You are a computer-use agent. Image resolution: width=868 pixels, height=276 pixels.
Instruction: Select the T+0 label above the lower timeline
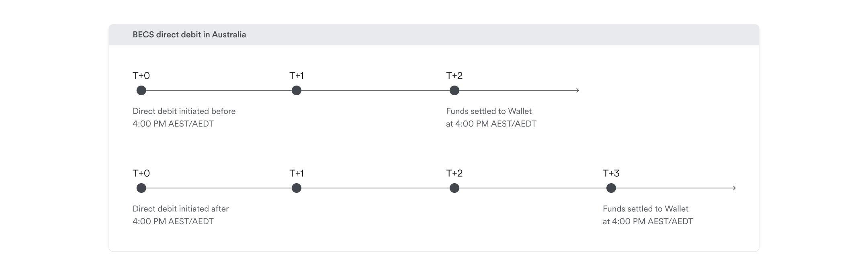point(141,173)
